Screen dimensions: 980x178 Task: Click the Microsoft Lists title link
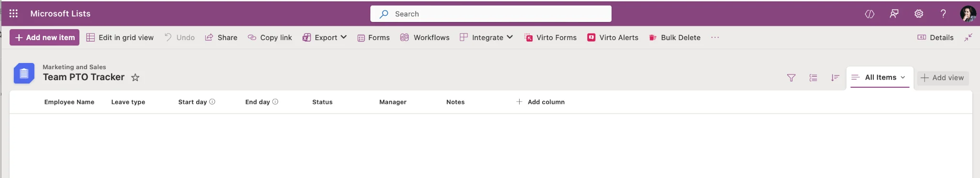coord(60,13)
